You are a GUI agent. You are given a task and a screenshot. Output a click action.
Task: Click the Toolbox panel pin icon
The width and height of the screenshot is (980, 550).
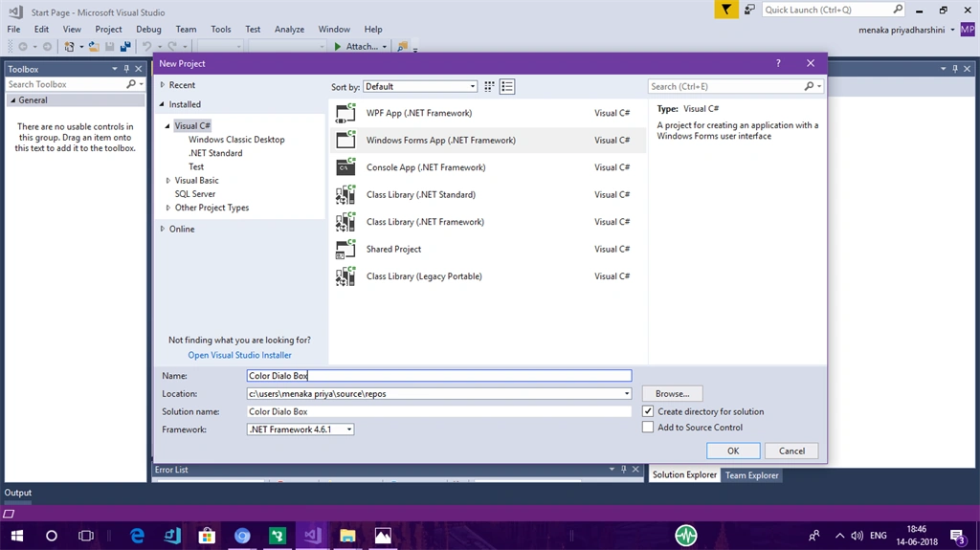coord(126,69)
